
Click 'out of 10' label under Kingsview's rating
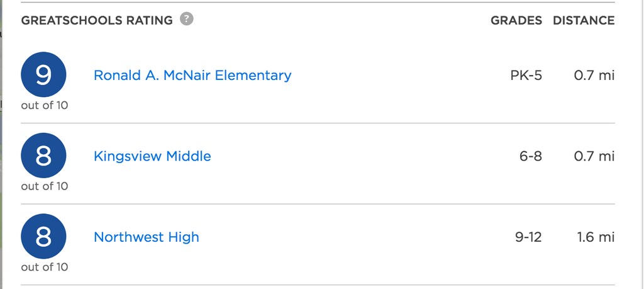pos(45,186)
